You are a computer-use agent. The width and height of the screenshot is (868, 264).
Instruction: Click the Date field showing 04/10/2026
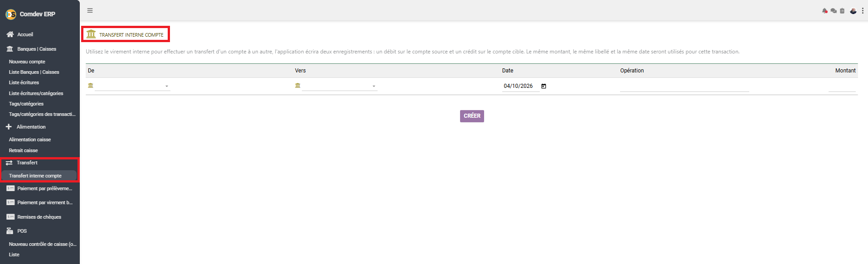521,86
